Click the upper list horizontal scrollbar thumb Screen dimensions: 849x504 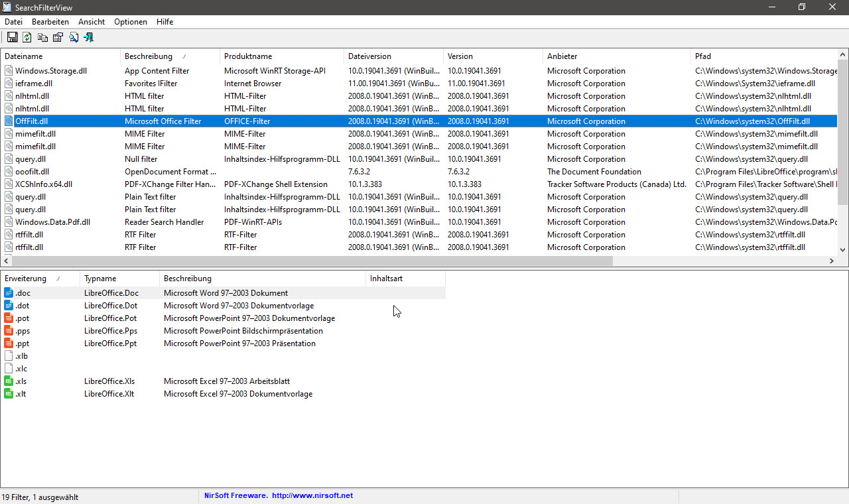click(x=312, y=261)
